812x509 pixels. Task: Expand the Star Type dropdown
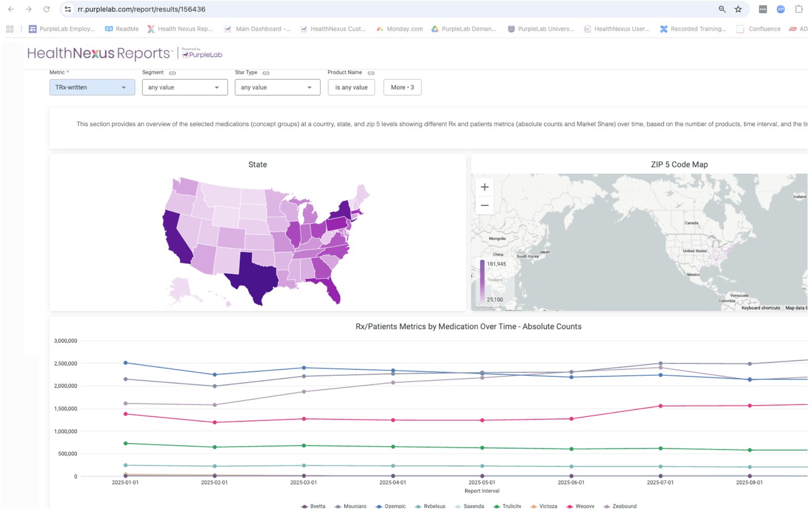pos(277,87)
